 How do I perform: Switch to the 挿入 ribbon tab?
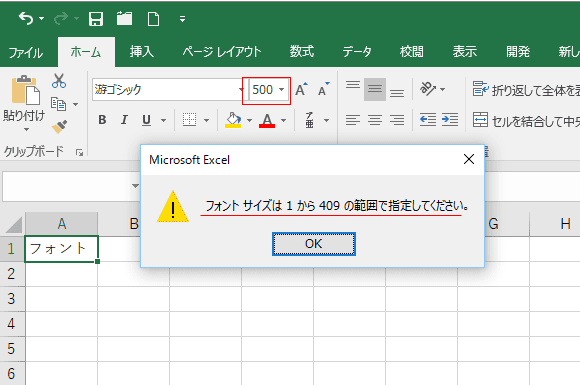(x=142, y=51)
